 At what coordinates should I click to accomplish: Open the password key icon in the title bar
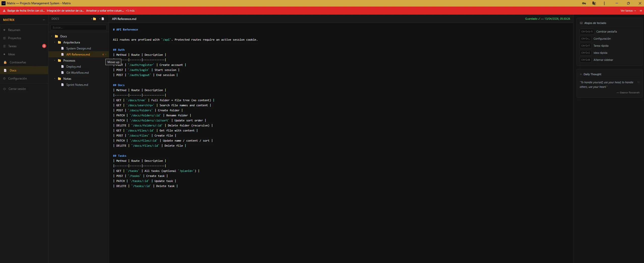[x=584, y=3]
